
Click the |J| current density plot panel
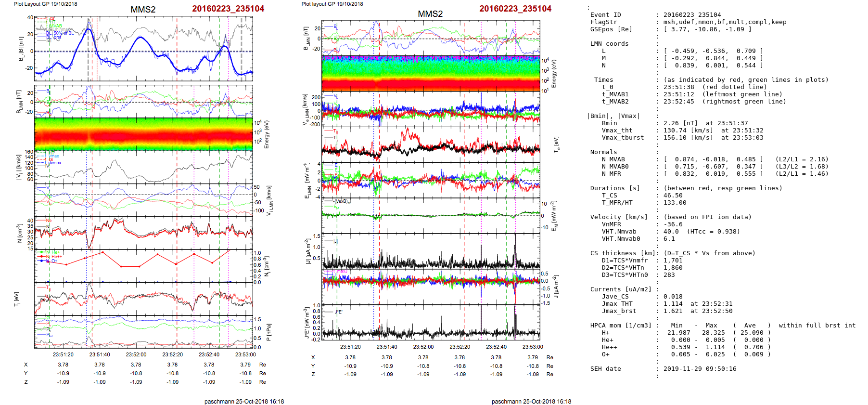[431, 251]
